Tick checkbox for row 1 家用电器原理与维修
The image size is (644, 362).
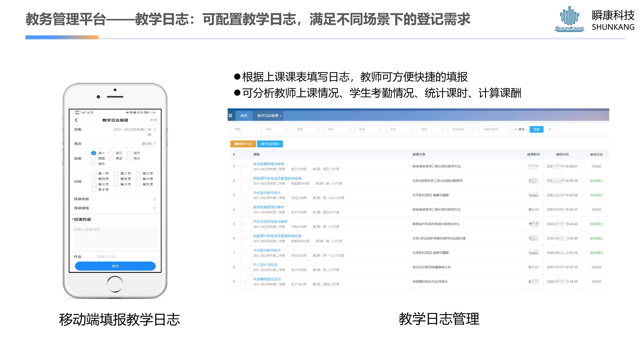coord(245,166)
